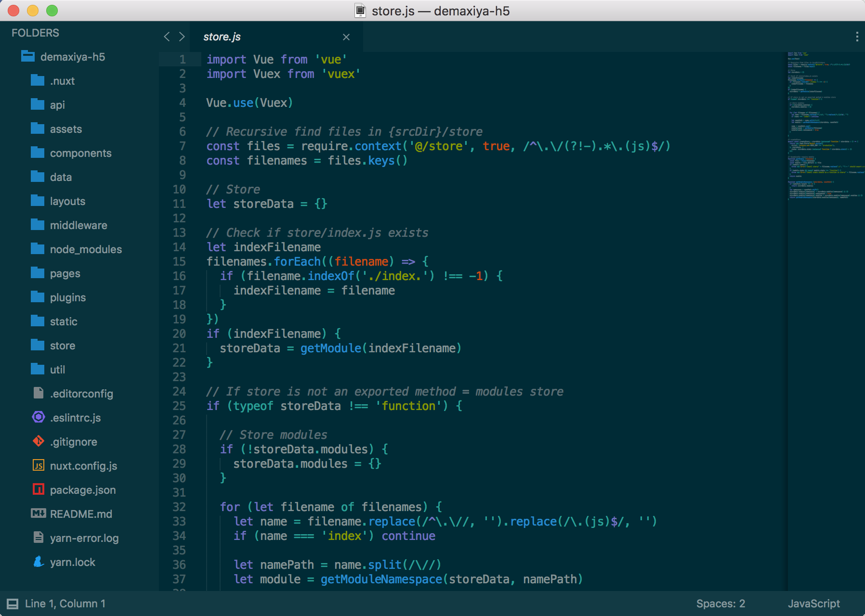Close the store.js tab

coord(346,37)
